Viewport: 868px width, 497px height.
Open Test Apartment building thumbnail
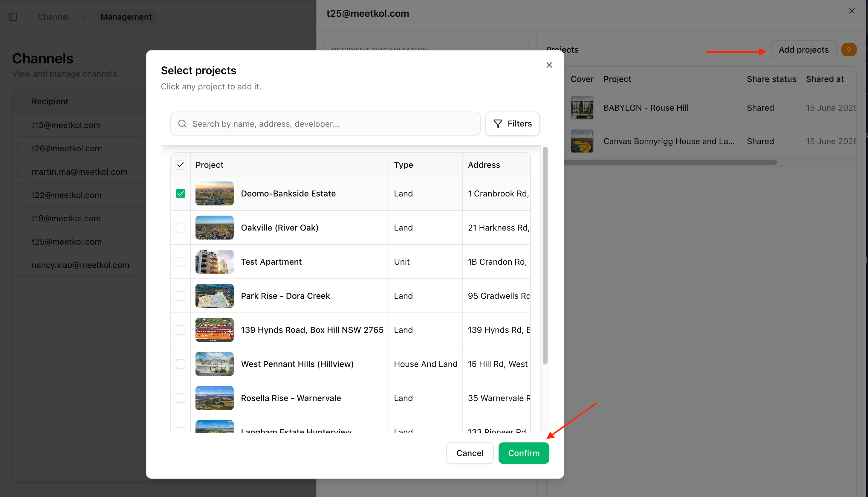pos(215,262)
